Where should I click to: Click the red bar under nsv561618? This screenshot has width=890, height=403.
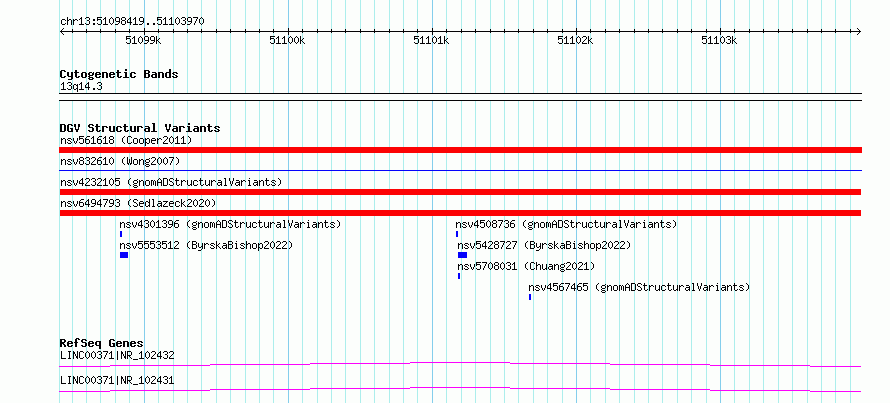pyautogui.click(x=460, y=150)
